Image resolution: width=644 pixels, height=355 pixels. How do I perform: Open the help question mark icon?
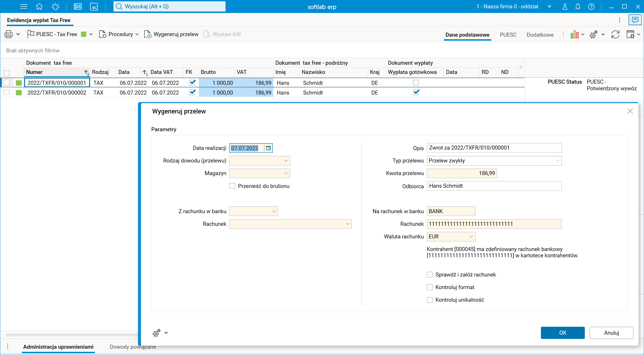(x=591, y=7)
